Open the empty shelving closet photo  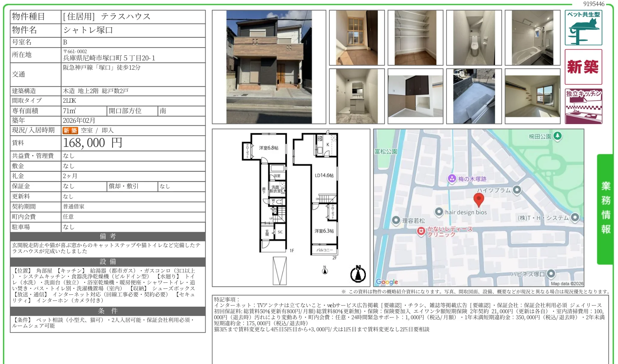click(x=415, y=38)
